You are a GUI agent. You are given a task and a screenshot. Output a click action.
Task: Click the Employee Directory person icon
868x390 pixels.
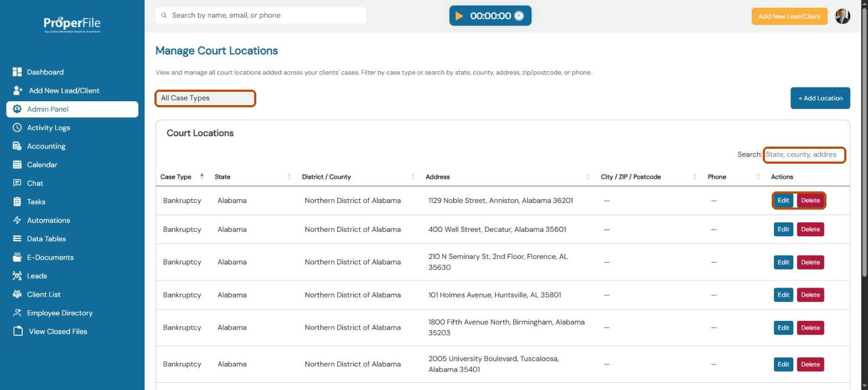(x=17, y=313)
